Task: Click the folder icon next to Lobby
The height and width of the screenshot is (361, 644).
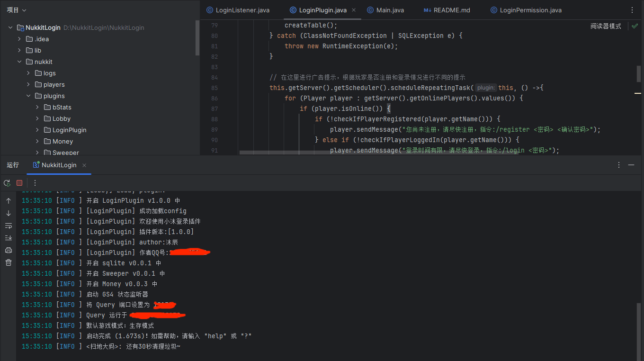Action: click(x=47, y=118)
